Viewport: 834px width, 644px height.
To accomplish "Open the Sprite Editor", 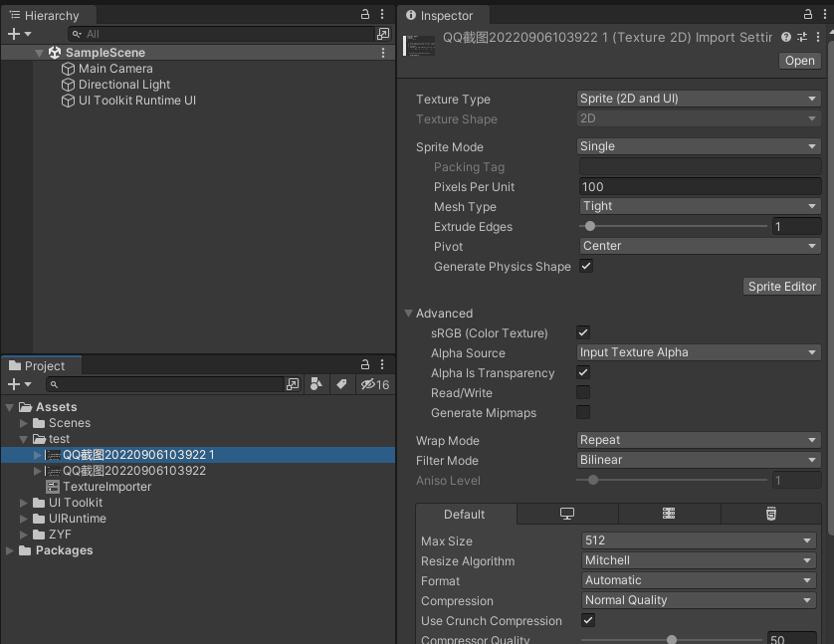I will tap(781, 286).
